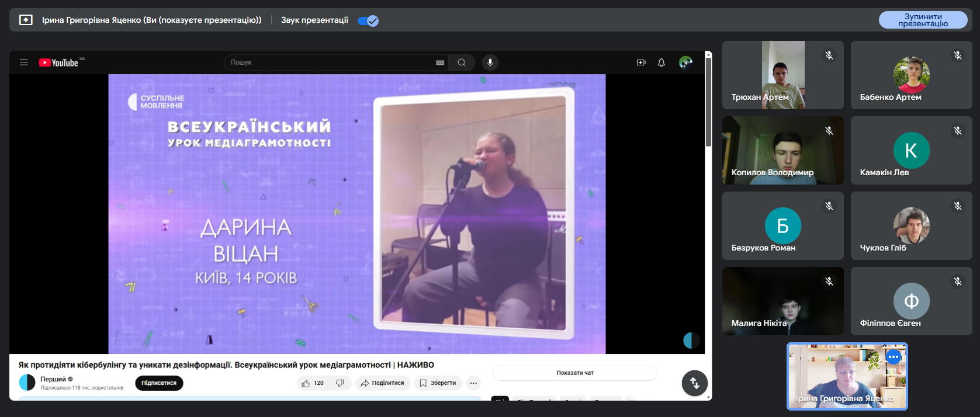The image size is (980, 417).
Task: Activate voice search microphone
Action: [490, 62]
